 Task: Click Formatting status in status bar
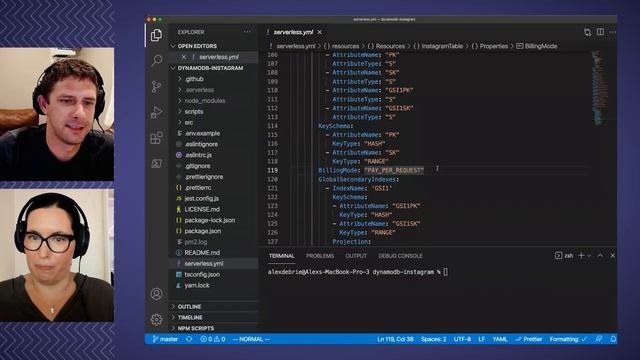pos(568,339)
